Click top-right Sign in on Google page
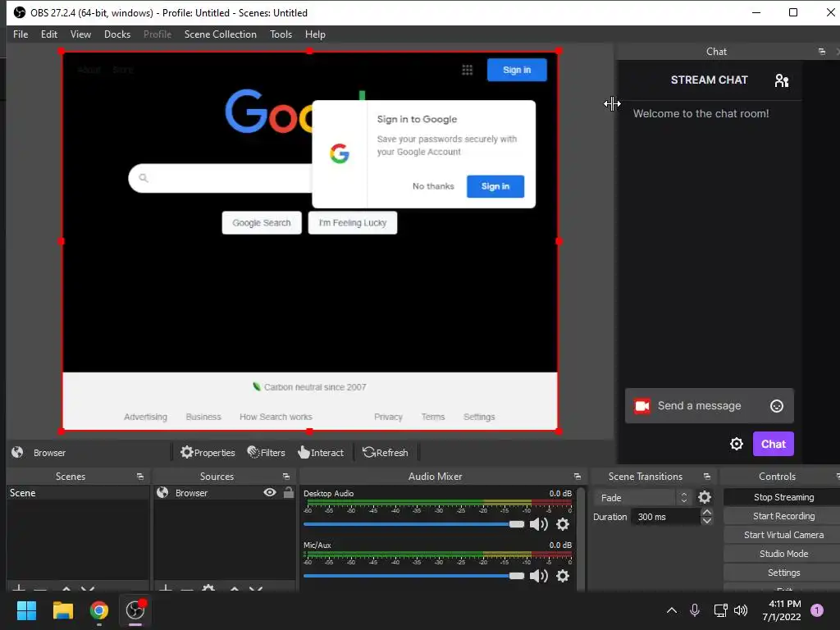Viewport: 840px width, 630px height. tap(517, 70)
